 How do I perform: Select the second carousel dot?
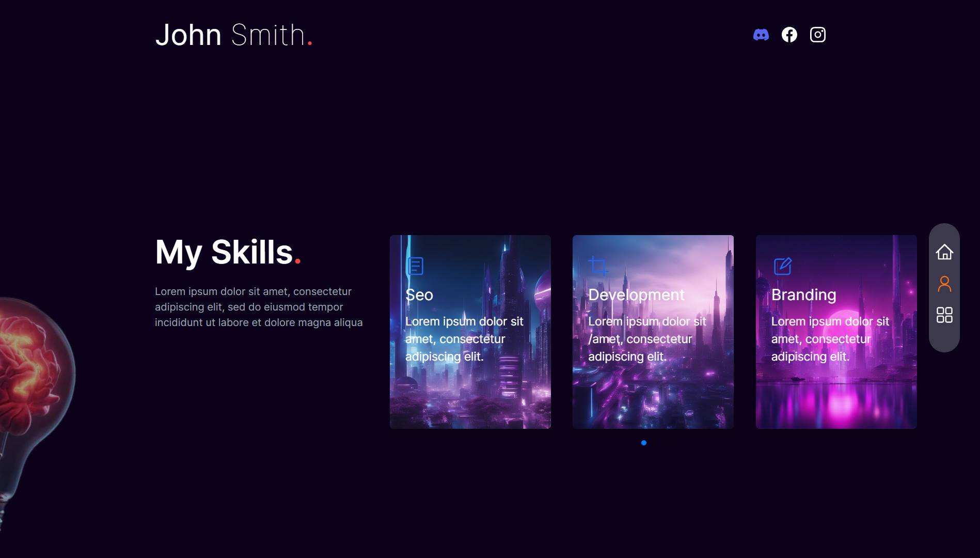pos(654,443)
